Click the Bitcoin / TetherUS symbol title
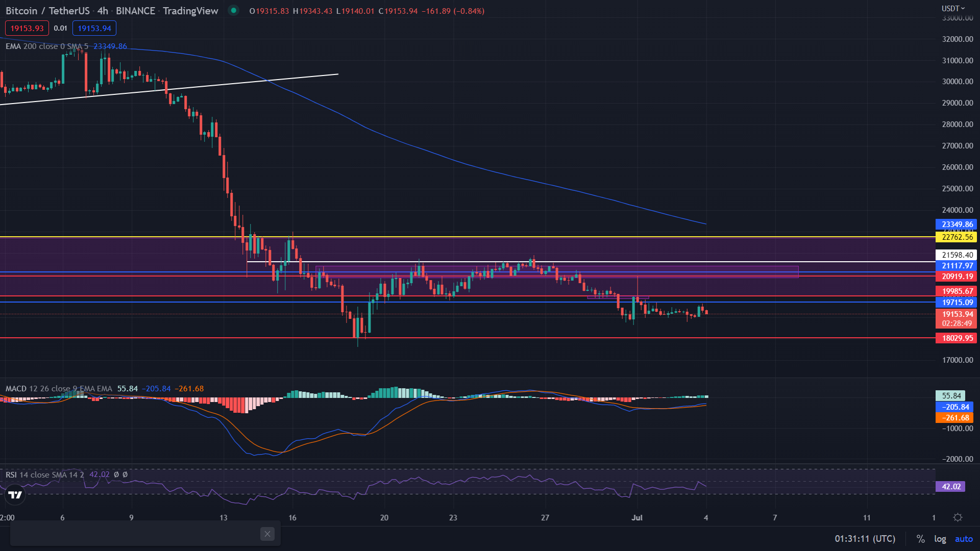The width and height of the screenshot is (980, 551). 47,11
